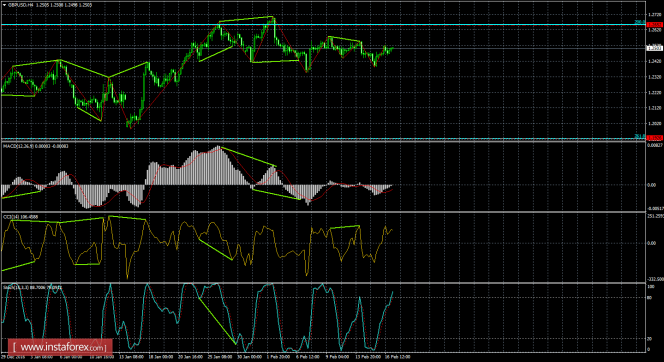Select the descending green trendline above the MACD histogram

(249, 156)
